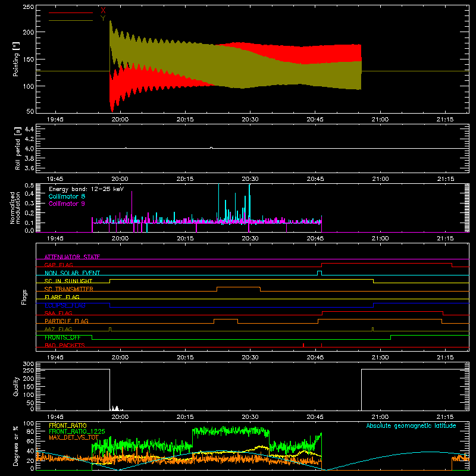
Task: Click the 20:30 tick label under Roll period plot
Action: coord(250,179)
